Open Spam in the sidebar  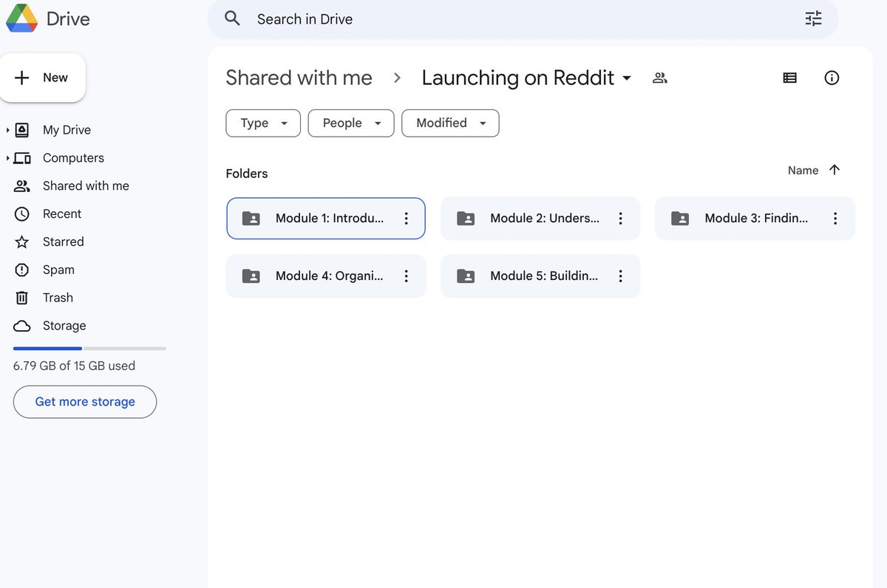tap(58, 270)
